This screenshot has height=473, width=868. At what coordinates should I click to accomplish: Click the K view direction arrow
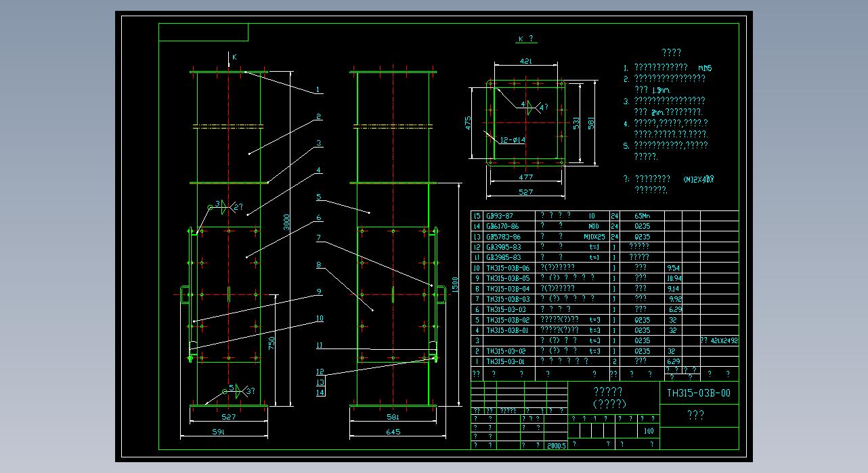229,62
